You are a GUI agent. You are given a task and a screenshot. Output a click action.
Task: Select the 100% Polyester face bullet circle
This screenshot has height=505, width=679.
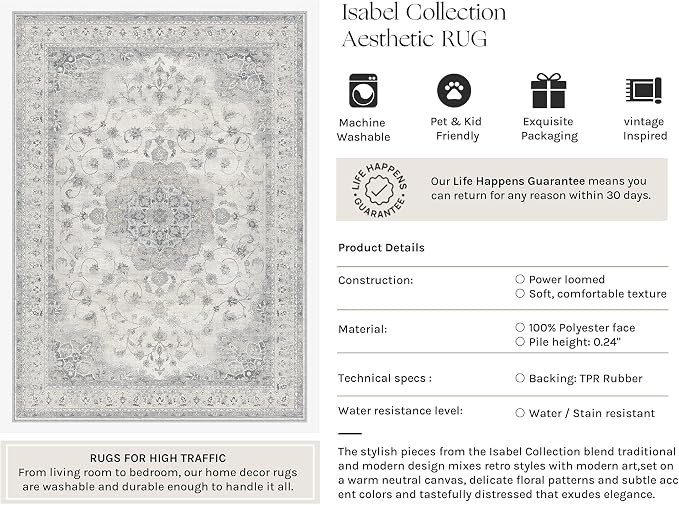[520, 327]
